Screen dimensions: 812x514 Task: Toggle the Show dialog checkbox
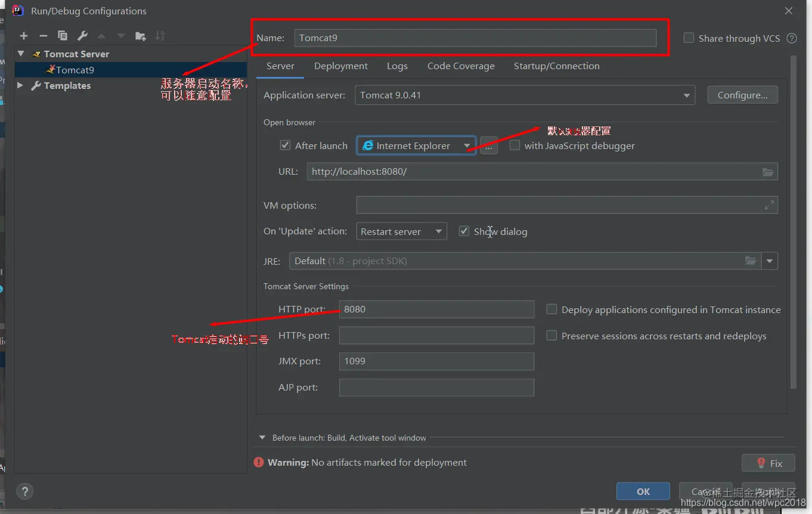(464, 231)
